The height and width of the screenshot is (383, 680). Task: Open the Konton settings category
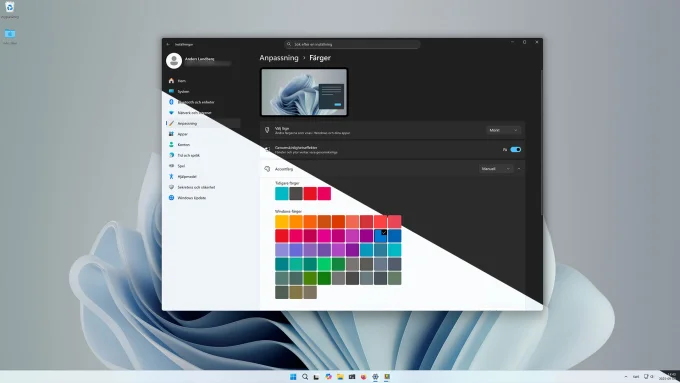(203, 144)
